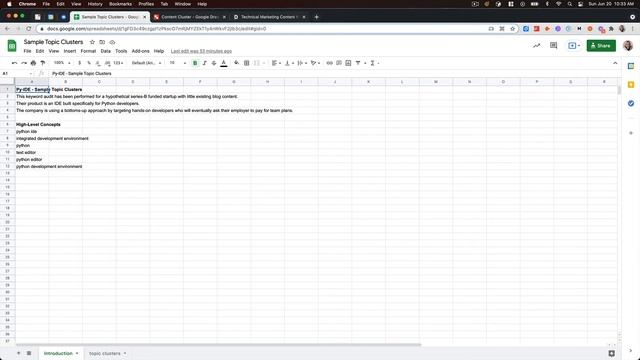Open the Google account avatar in Sheets
Viewport: 640px width, 360px height.
[x=628, y=46]
